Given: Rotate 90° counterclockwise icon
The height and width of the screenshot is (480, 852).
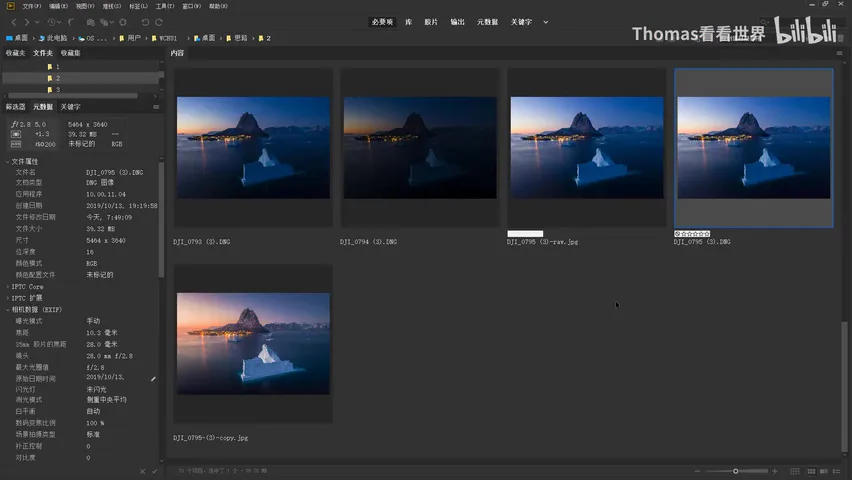Looking at the screenshot, I should point(145,22).
